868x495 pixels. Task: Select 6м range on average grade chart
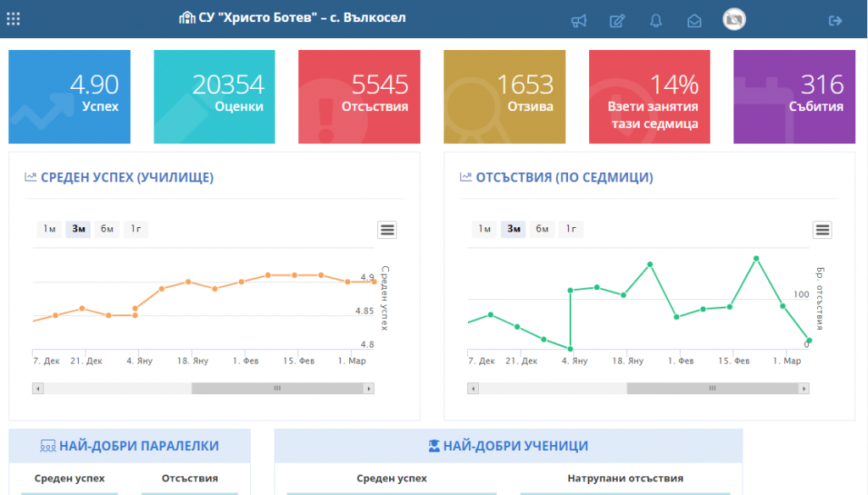[107, 229]
